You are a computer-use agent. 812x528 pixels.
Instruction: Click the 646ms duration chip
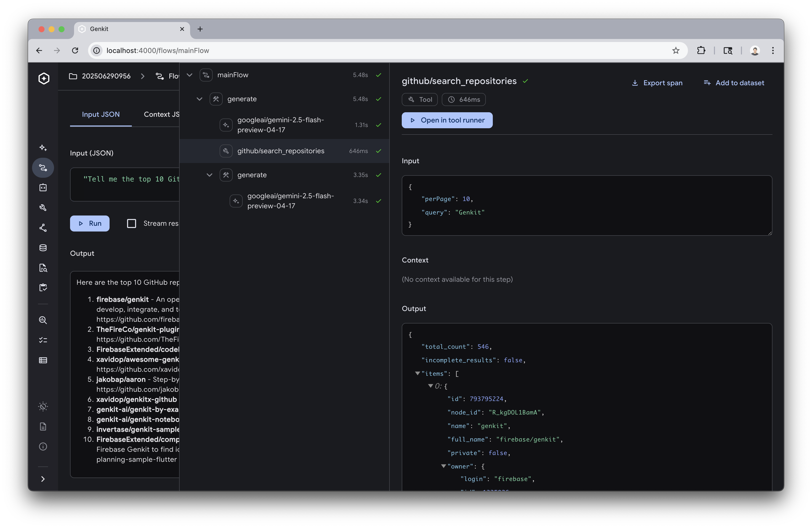pyautogui.click(x=464, y=99)
